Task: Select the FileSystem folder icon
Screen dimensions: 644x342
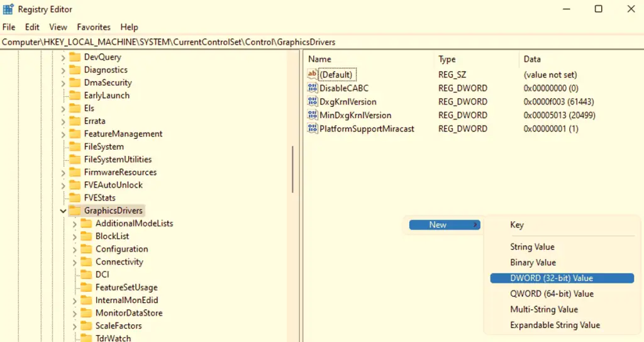Action: pyautogui.click(x=75, y=146)
